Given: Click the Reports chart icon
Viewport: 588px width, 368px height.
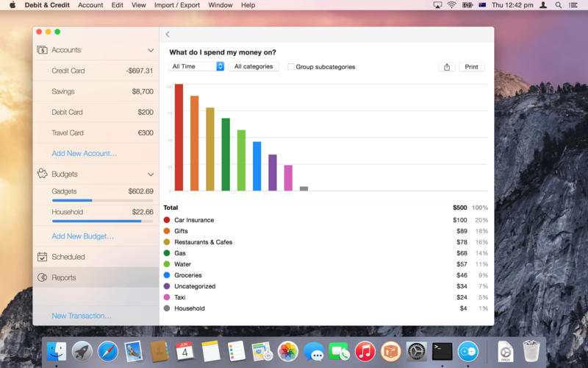Looking at the screenshot, I should (42, 277).
